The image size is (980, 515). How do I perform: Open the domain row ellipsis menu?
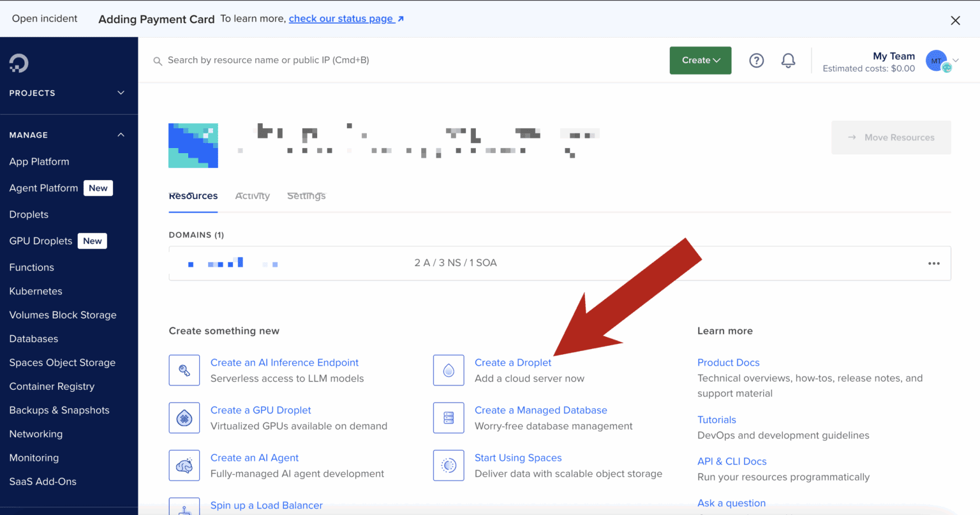[934, 263]
